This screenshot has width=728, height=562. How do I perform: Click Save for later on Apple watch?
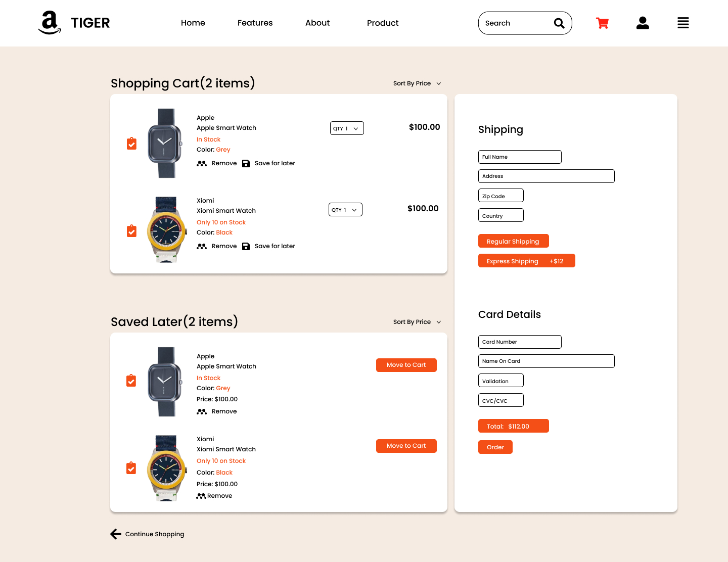[x=275, y=163]
